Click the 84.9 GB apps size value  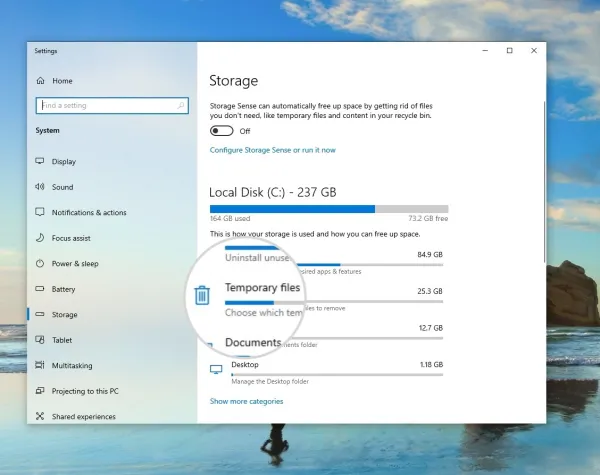point(430,255)
